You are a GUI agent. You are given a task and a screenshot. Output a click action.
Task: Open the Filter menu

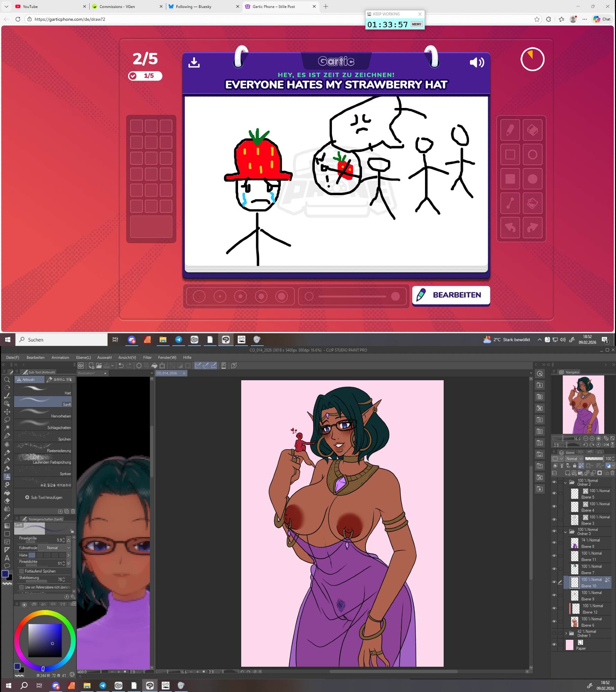147,357
